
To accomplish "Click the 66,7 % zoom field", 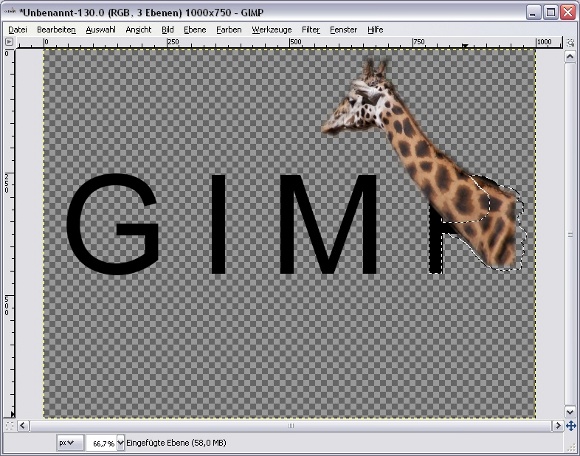I will point(101,443).
